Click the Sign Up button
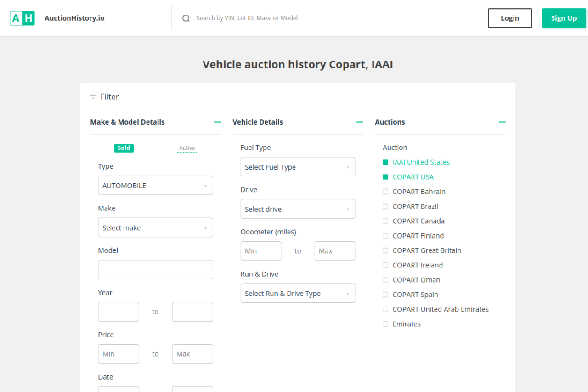Screen dimensions: 588x392 564,18
